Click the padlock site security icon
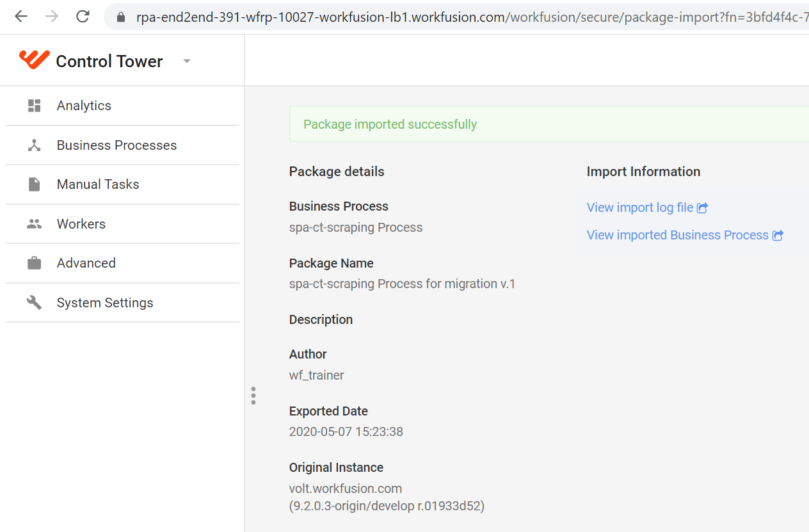Screen dimensions: 809x532 (x=120, y=17)
